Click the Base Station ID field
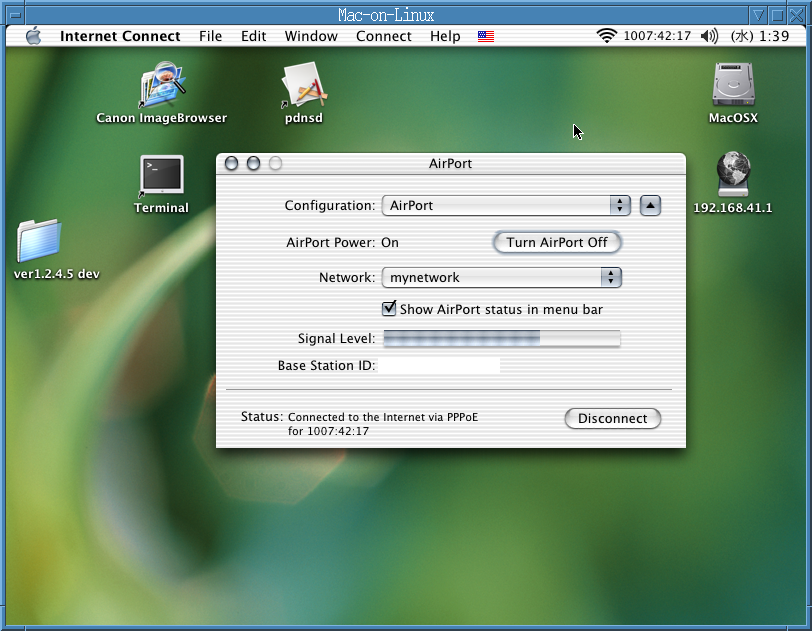The height and width of the screenshot is (631, 812). 439,365
